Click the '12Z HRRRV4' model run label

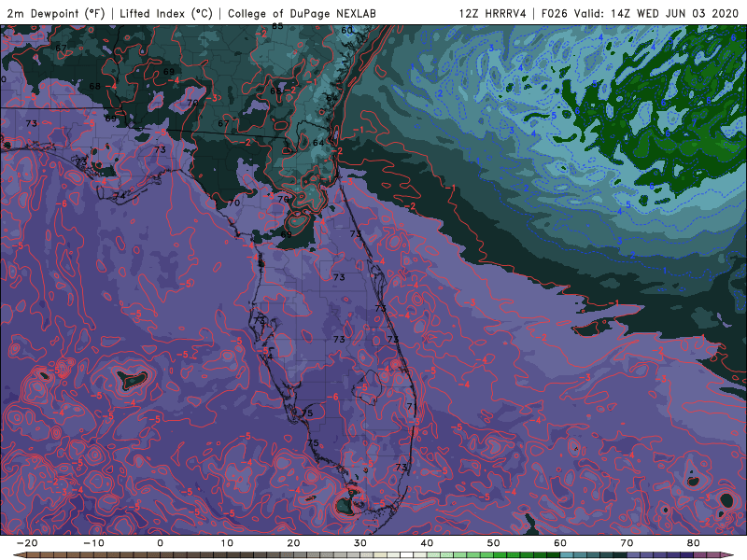pyautogui.click(x=493, y=13)
